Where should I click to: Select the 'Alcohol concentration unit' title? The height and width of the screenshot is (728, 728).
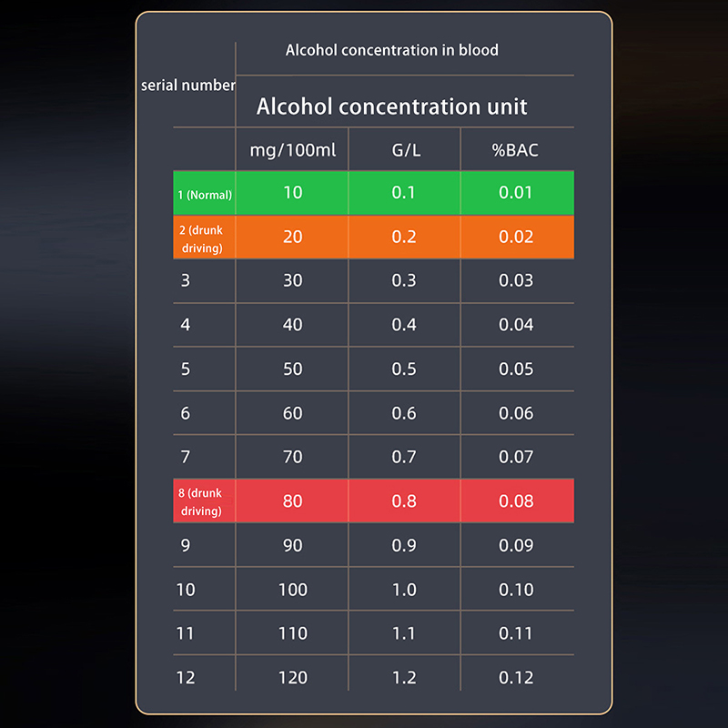[392, 106]
